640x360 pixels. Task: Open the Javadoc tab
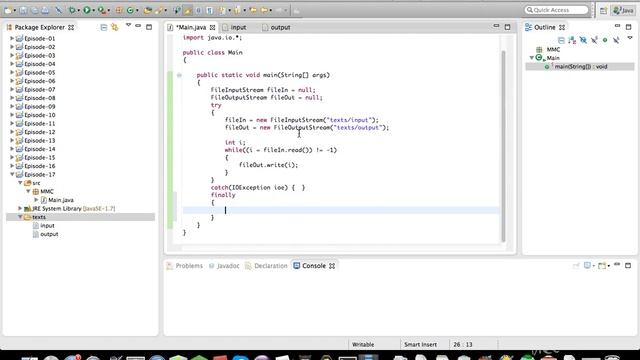pos(224,266)
